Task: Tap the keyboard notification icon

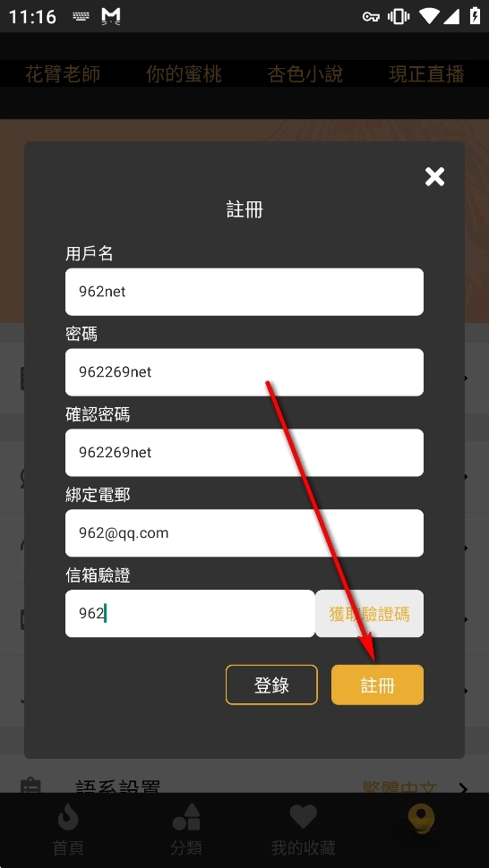Action: pos(81,17)
